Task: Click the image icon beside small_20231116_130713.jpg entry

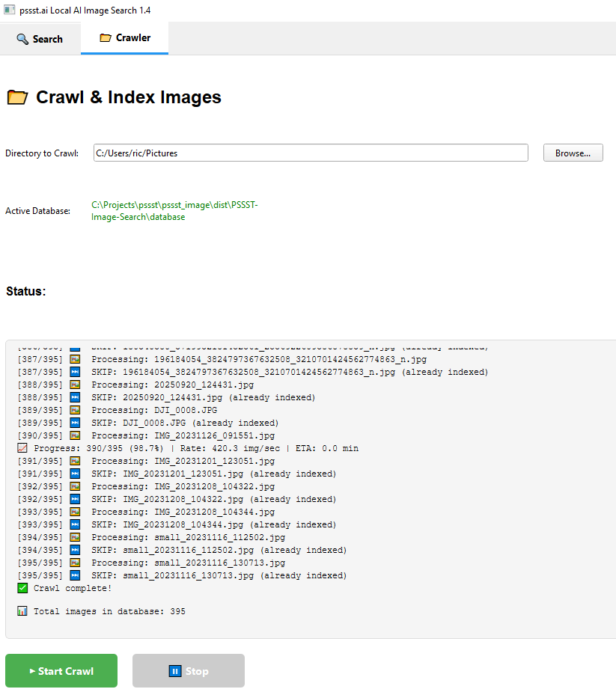Action: point(74,562)
